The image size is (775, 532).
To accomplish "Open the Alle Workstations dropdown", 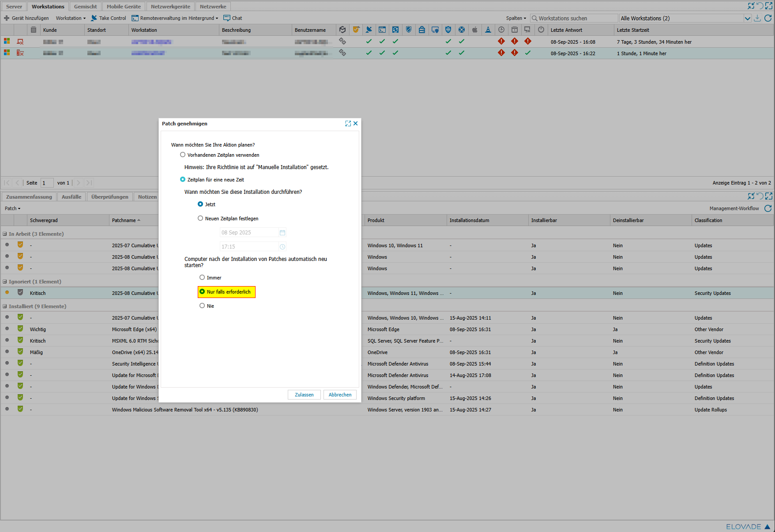I will pyautogui.click(x=747, y=18).
